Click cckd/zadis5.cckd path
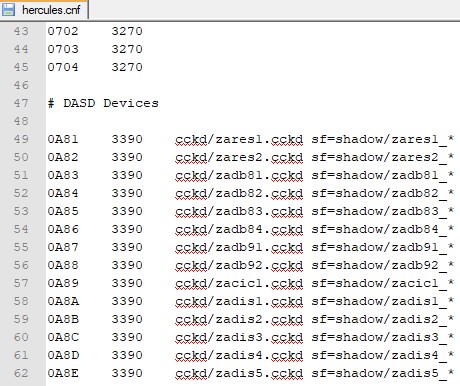The image size is (460, 386). click(x=239, y=373)
